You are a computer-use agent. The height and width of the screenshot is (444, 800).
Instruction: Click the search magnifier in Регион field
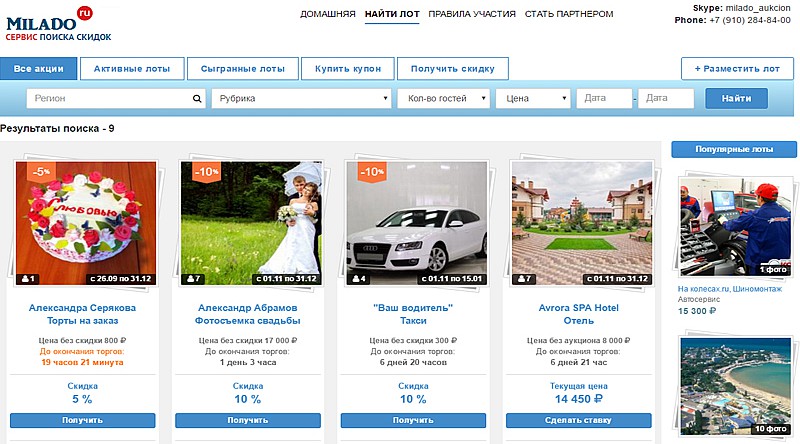click(197, 99)
